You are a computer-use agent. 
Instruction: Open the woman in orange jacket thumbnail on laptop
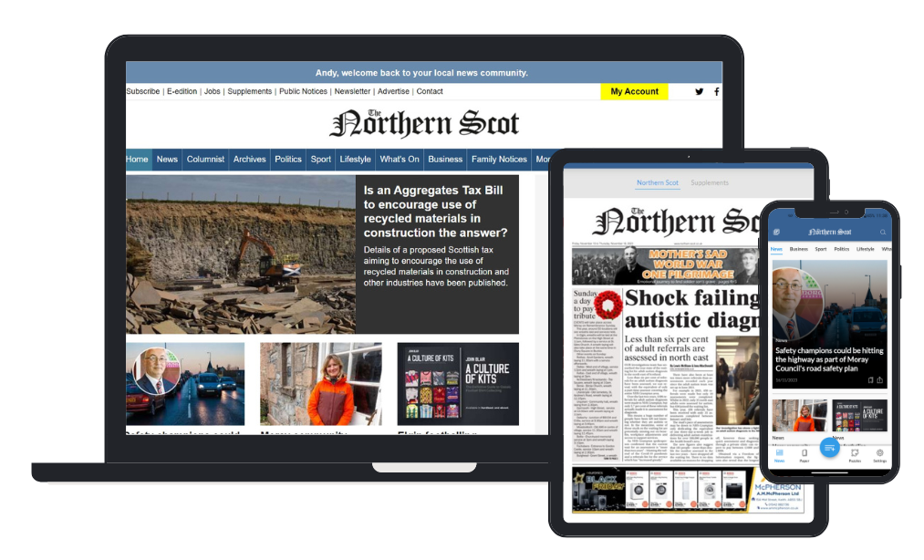pyautogui.click(x=320, y=384)
